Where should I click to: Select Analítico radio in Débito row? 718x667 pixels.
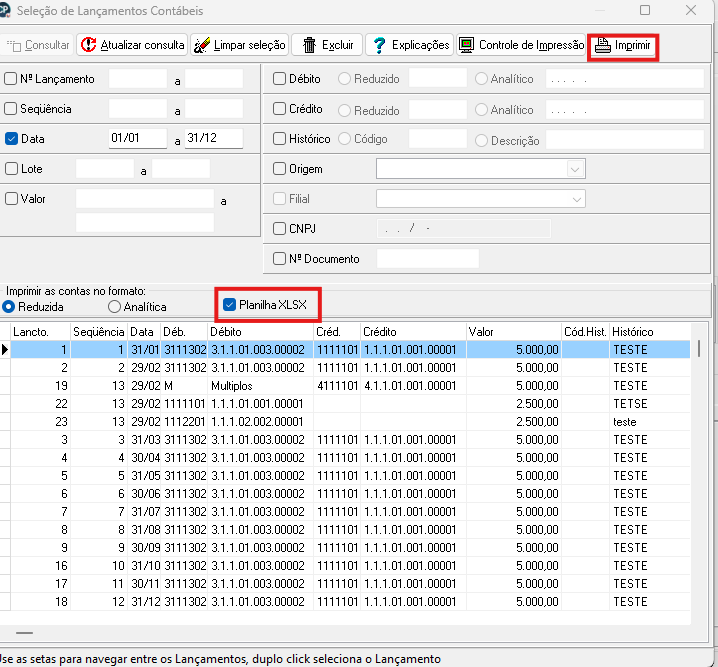[481, 79]
